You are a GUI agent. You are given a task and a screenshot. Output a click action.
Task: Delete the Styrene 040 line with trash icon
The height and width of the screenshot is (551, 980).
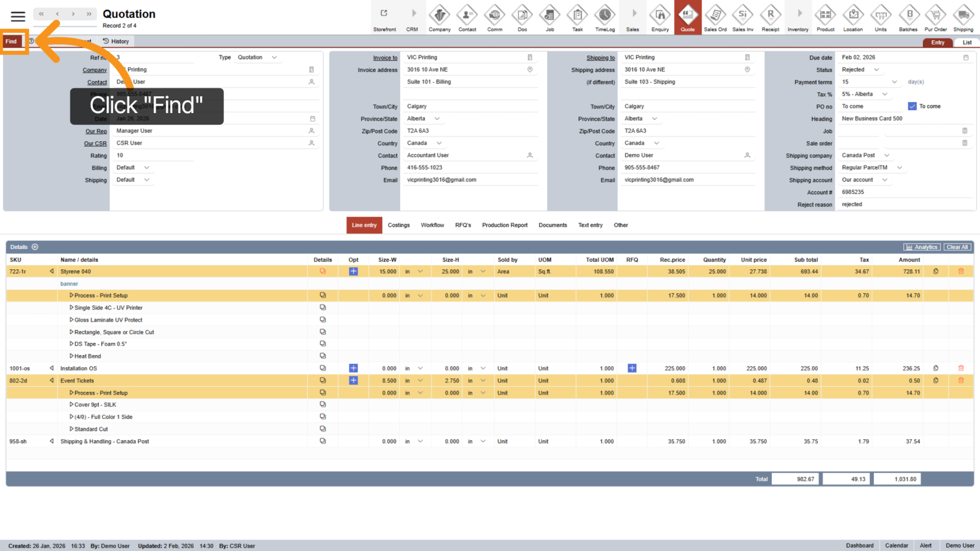961,271
